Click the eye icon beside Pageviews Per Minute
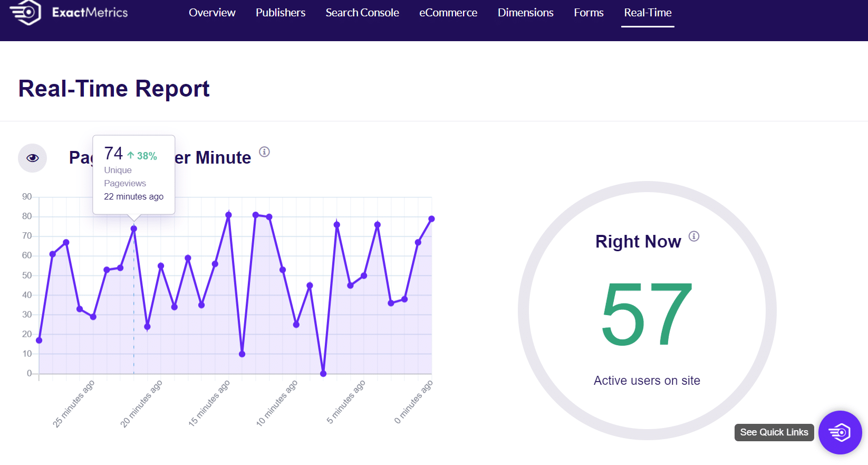Viewport: 868px width, 465px height. point(33,158)
